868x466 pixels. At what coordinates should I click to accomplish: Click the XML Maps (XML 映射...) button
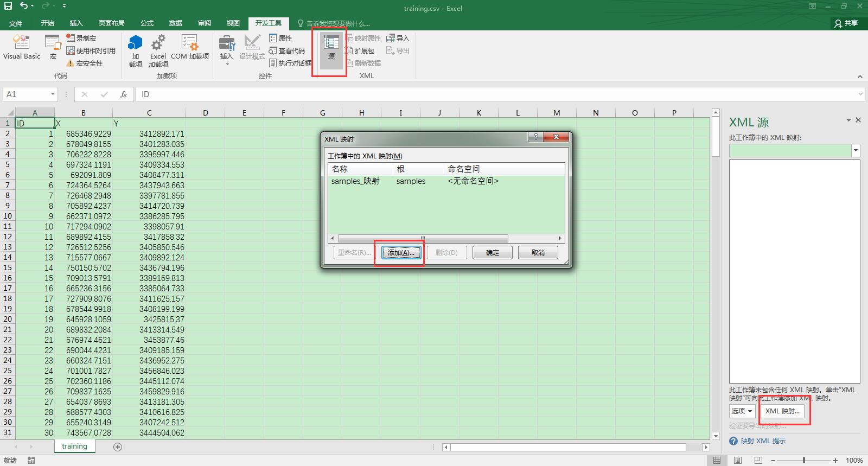782,411
